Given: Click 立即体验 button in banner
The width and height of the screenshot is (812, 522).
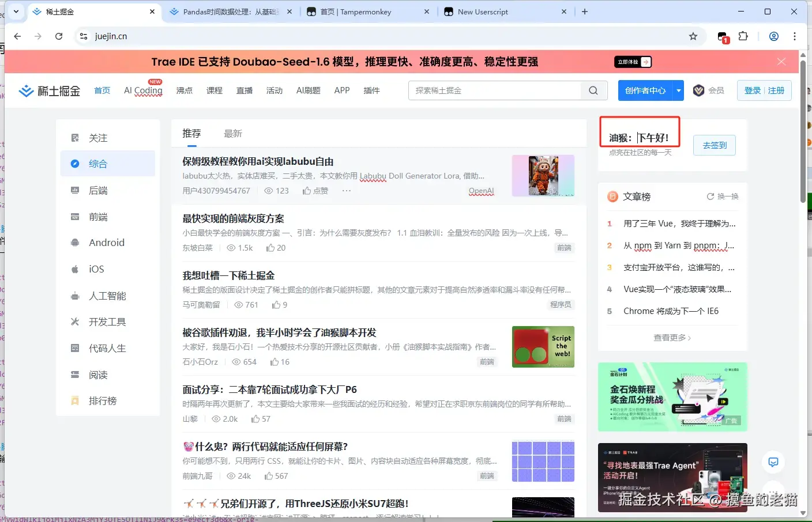Looking at the screenshot, I should [x=633, y=62].
